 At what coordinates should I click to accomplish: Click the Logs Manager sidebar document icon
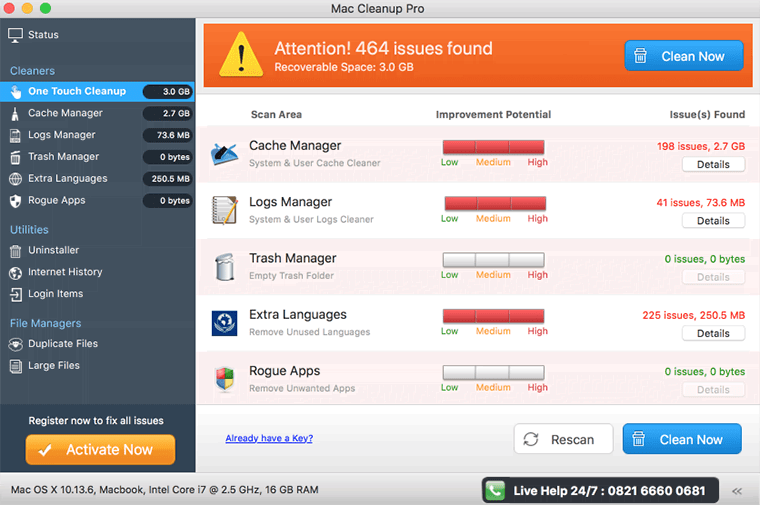click(15, 136)
